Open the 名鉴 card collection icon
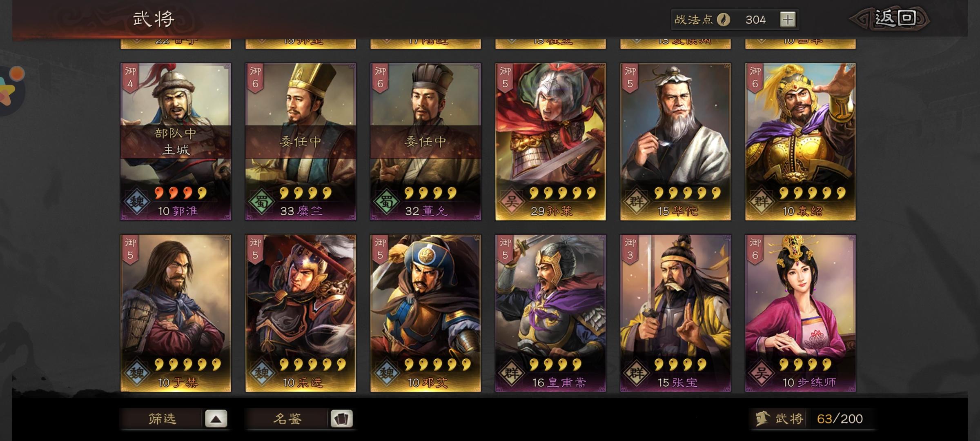The image size is (980, 441). click(341, 419)
